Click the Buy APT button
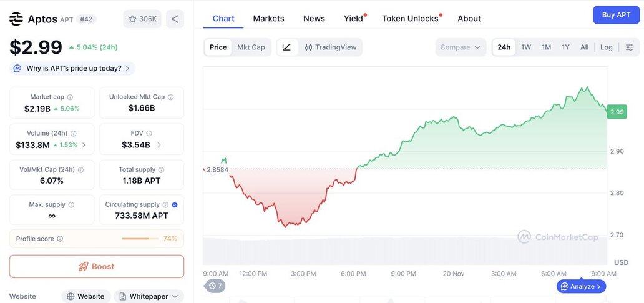The image size is (644, 303). point(616,15)
